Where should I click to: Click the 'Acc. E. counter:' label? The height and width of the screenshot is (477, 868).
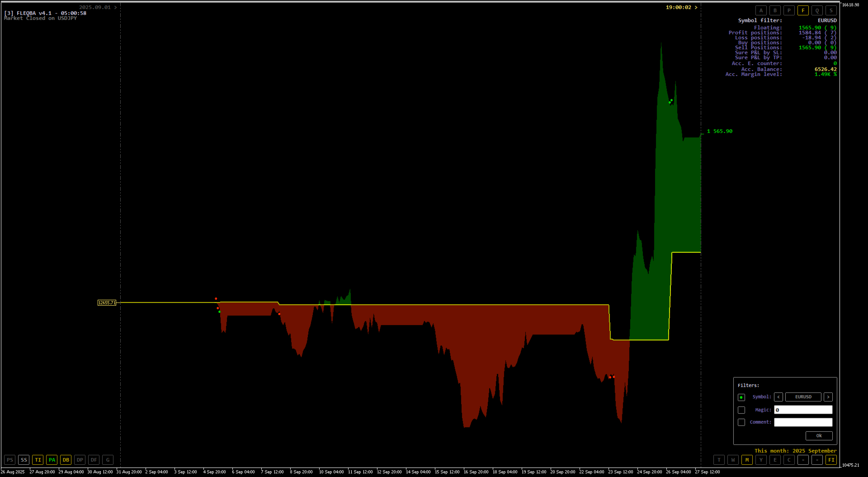point(757,63)
